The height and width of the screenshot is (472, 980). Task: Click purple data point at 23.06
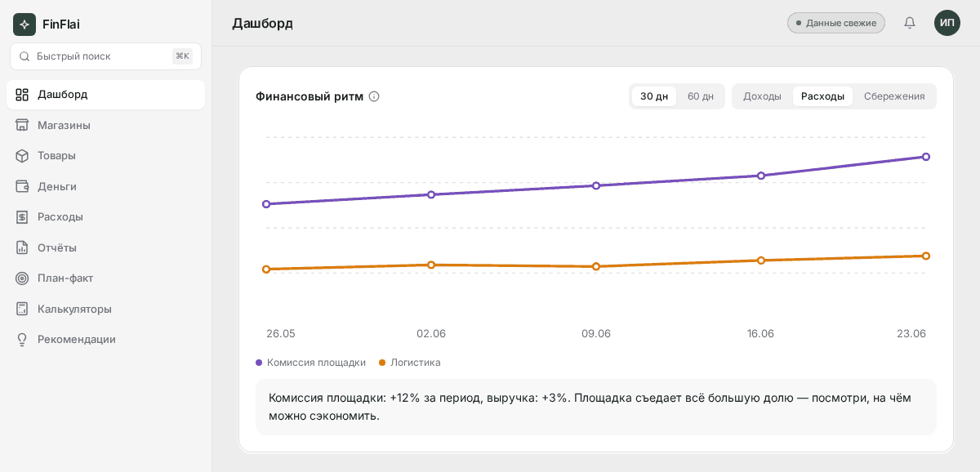(x=926, y=157)
